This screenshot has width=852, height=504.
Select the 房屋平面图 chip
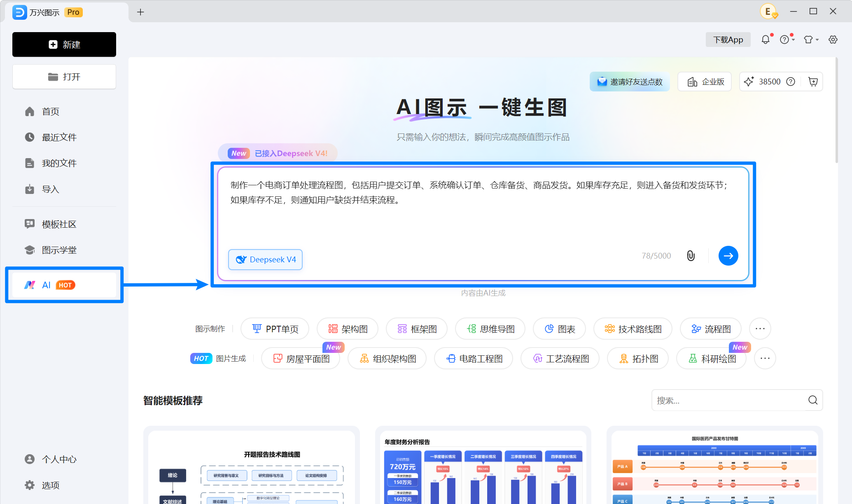301,358
